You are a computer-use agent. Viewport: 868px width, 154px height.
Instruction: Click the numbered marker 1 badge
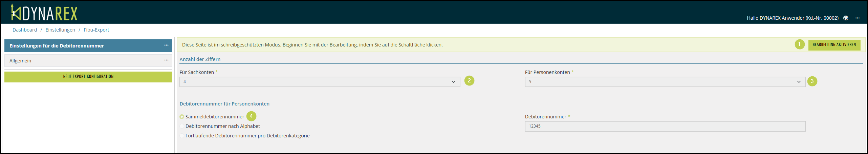pos(800,44)
